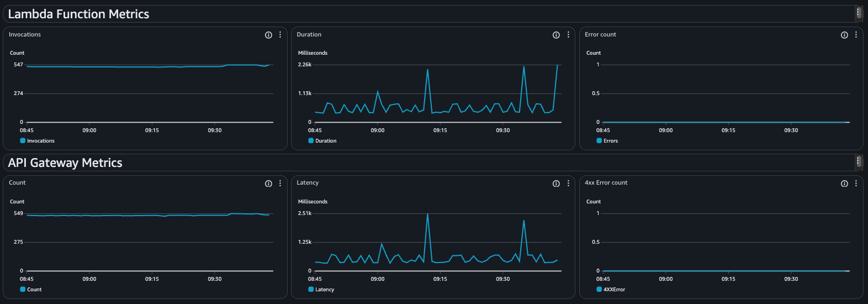Click the Latency legend color swatch
Image resolution: width=868 pixels, height=304 pixels.
[x=311, y=290]
